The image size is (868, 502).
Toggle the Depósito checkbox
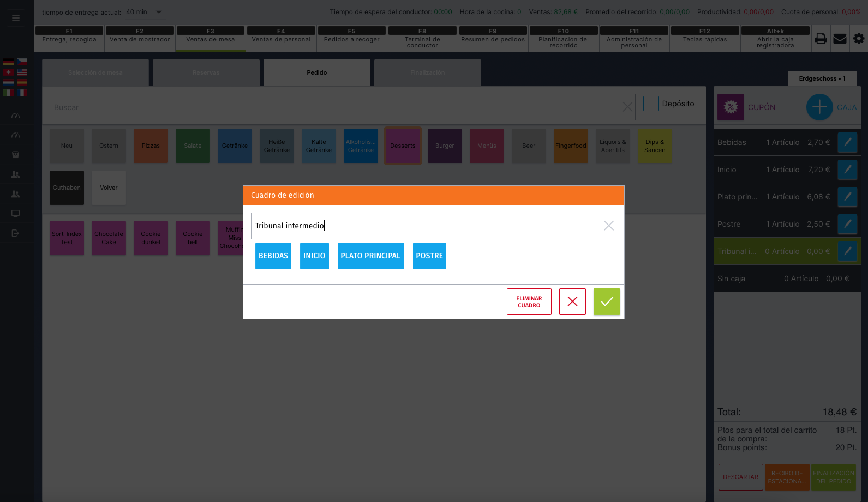pos(650,104)
